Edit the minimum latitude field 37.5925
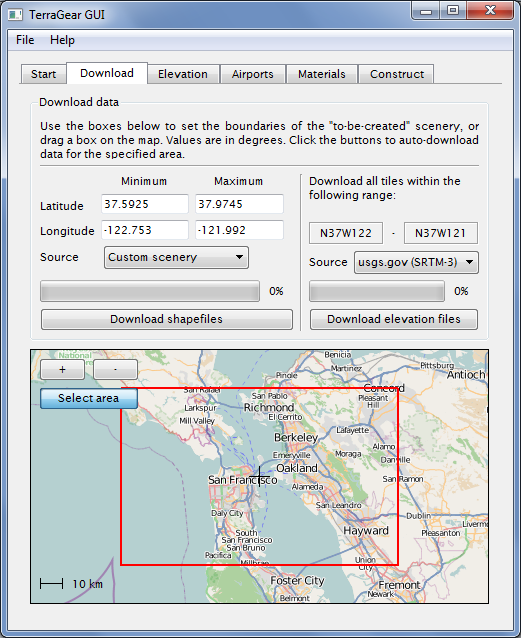Screen dimensions: 521x638 [x=145, y=204]
